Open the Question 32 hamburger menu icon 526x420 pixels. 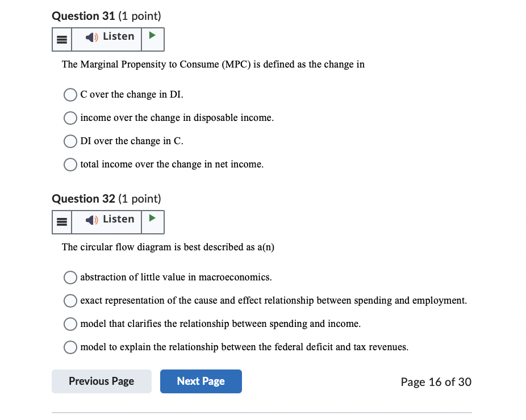pyautogui.click(x=61, y=222)
